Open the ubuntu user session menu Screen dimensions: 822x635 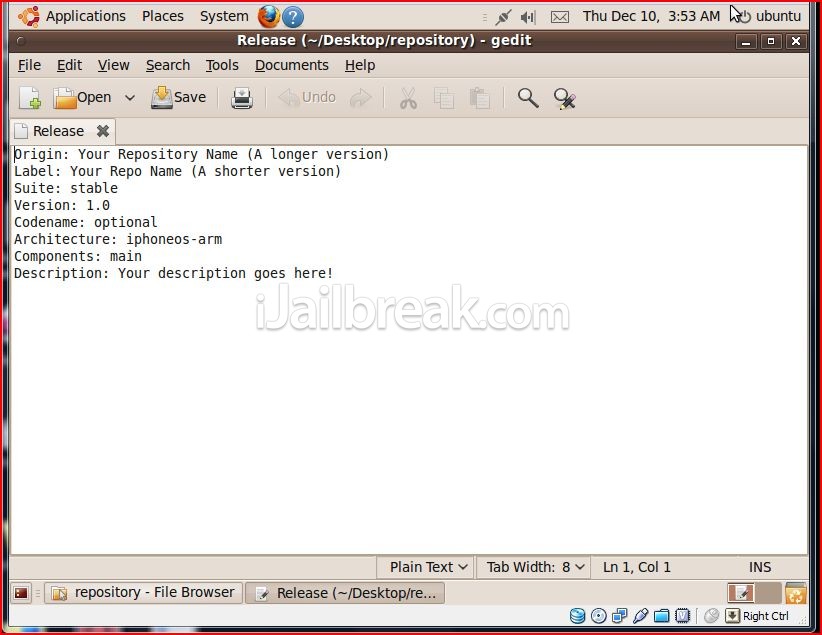[770, 16]
